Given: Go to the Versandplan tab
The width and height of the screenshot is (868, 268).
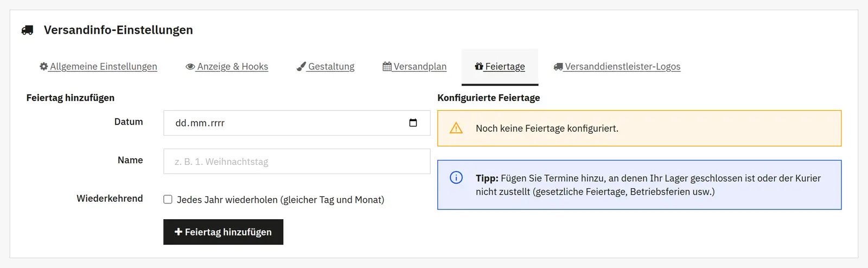Looking at the screenshot, I should [414, 67].
